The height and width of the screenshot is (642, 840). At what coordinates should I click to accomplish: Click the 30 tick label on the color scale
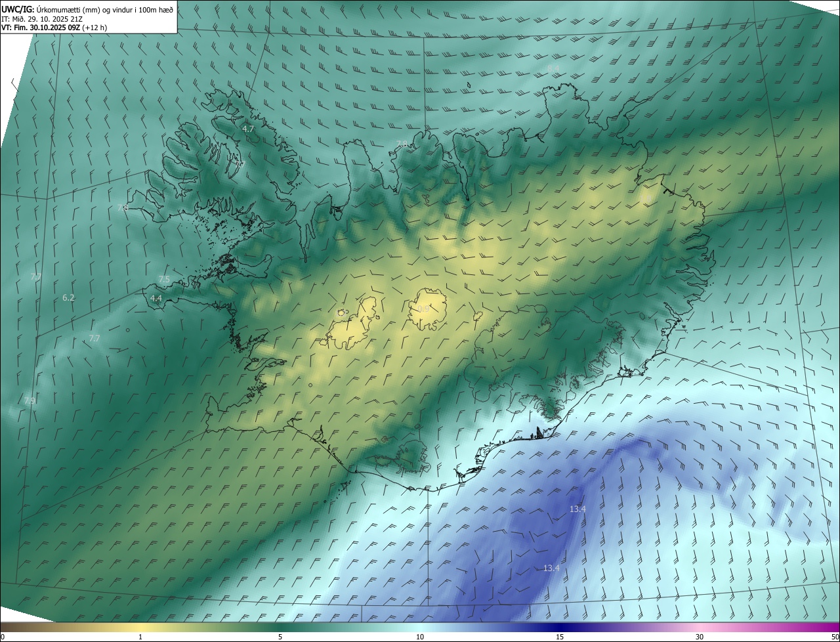click(x=700, y=637)
